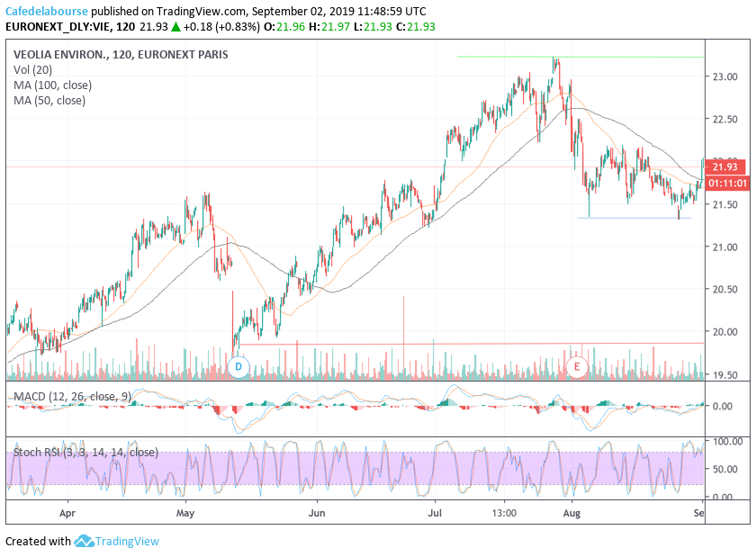
Task: Click the 20.50 price axis label
Action: (725, 290)
